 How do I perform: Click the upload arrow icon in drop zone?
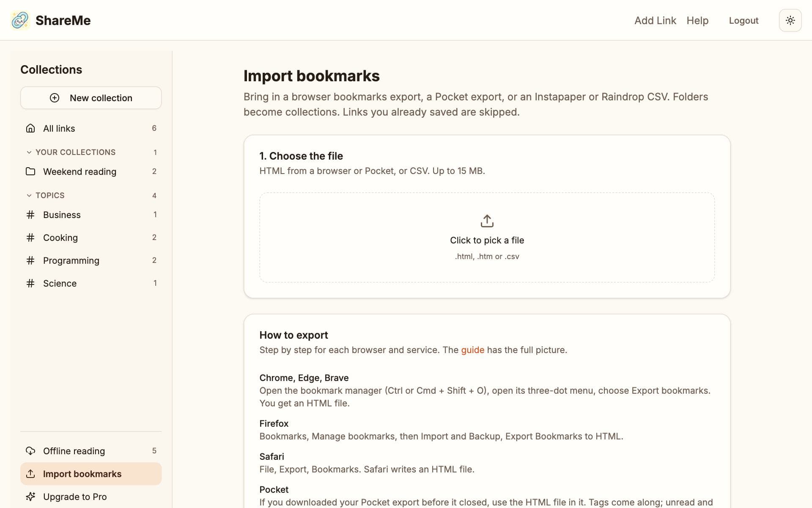[487, 221]
